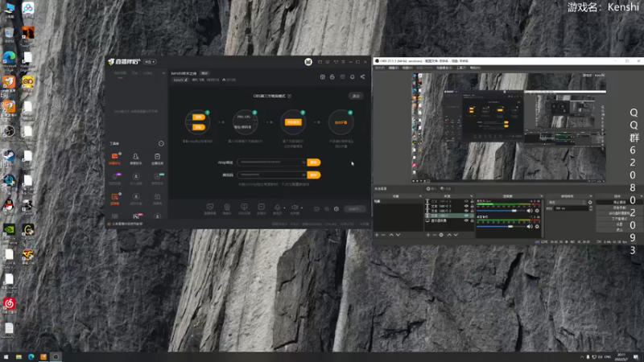Adjust the first mixer channel volume slider
Viewport: 644px width, 362px height.
click(x=501, y=211)
